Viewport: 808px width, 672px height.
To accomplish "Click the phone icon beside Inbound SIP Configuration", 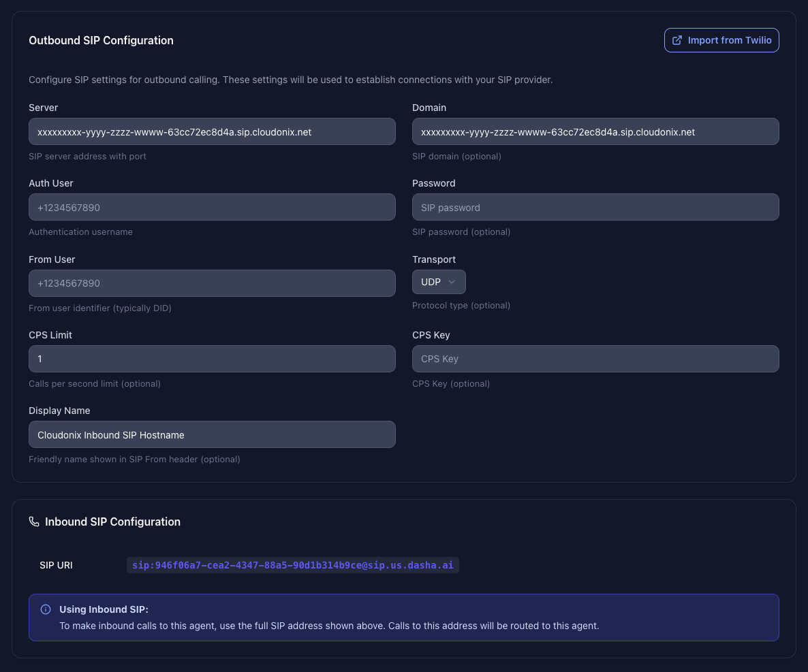I will (34, 522).
